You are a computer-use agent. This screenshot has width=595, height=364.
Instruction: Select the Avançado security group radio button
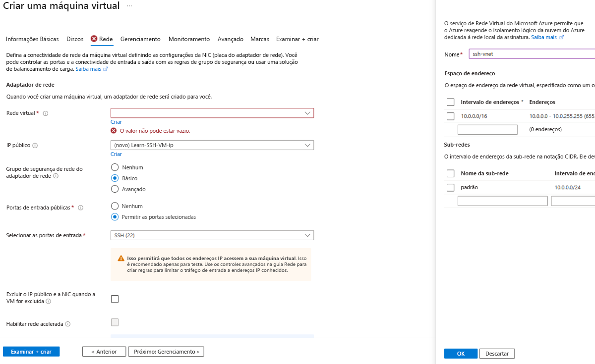(115, 189)
